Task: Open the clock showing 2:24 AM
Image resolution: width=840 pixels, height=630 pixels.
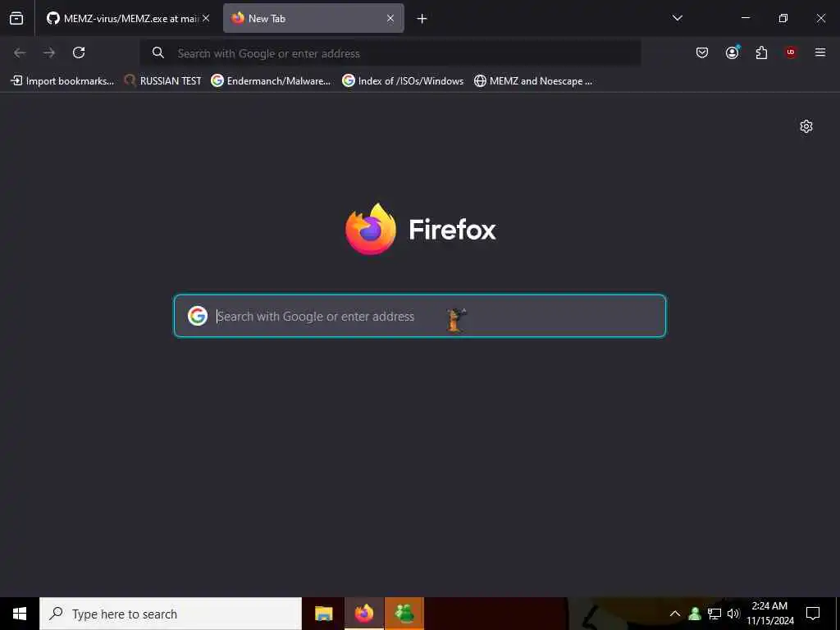Action: 769,614
